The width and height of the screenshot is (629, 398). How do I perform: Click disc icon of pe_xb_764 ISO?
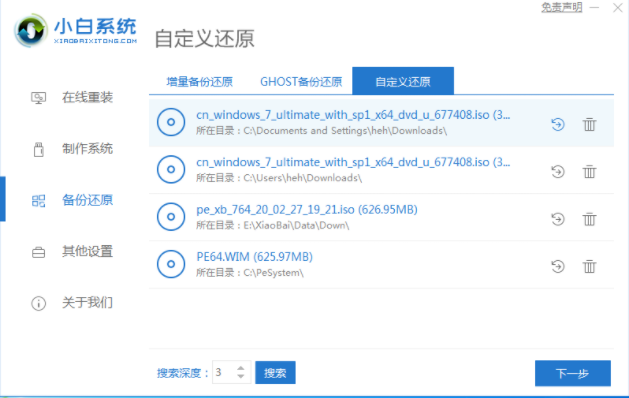point(171,217)
